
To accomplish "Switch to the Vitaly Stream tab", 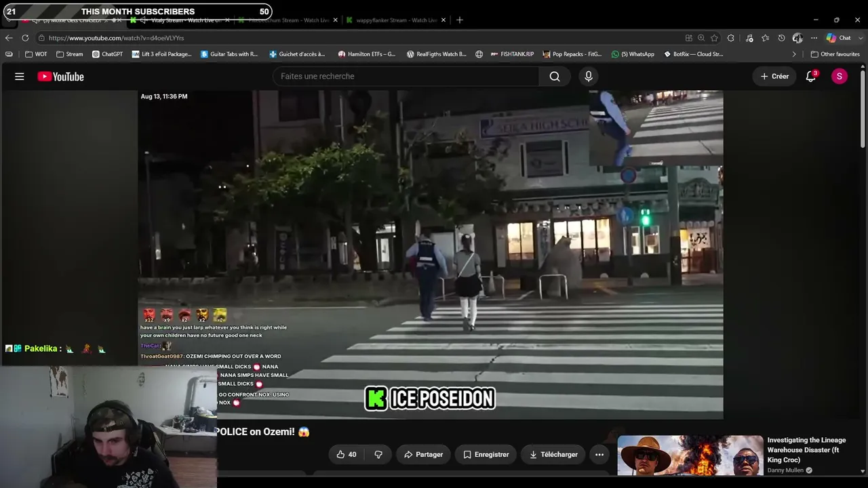I will (179, 20).
